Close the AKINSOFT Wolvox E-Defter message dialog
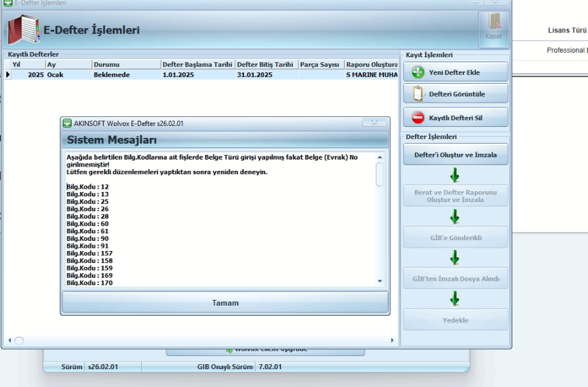This screenshot has height=387, width=588. (x=374, y=122)
